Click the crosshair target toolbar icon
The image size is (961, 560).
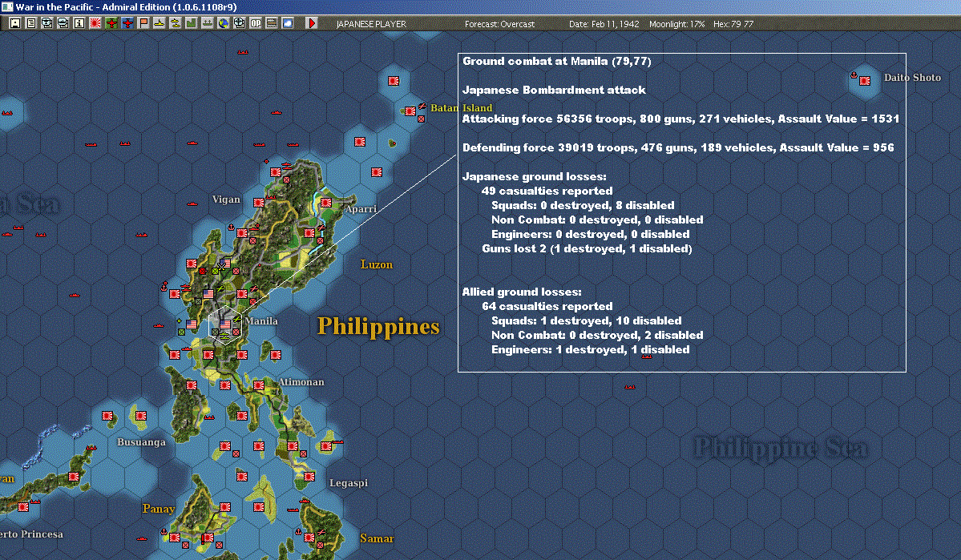point(239,23)
